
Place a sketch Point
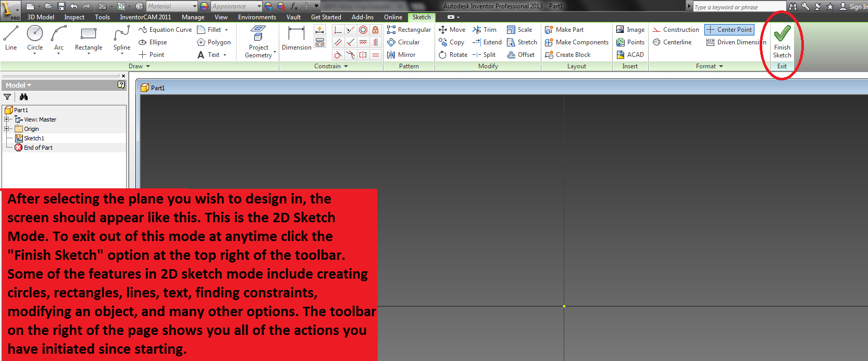[151, 55]
